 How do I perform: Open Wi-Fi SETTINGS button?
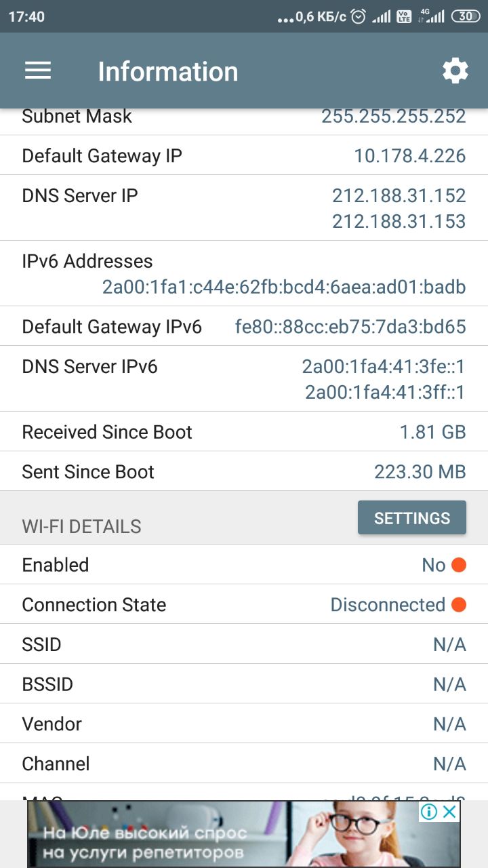point(412,518)
